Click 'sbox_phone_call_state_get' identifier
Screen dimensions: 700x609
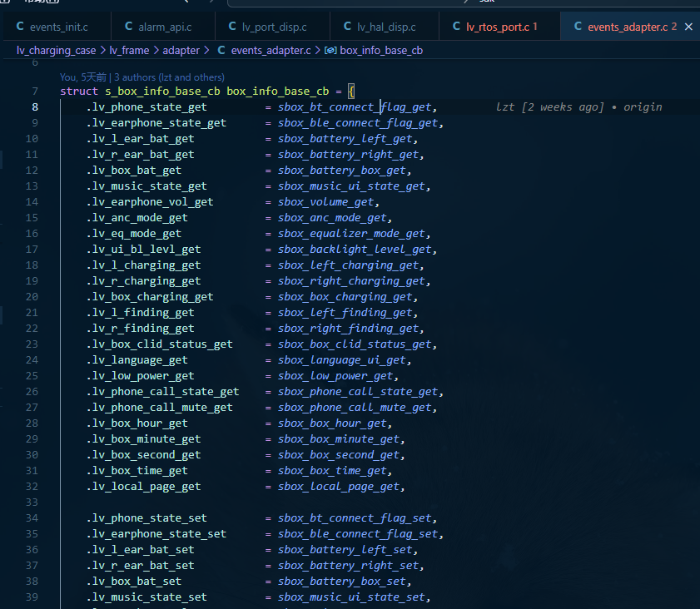click(358, 392)
